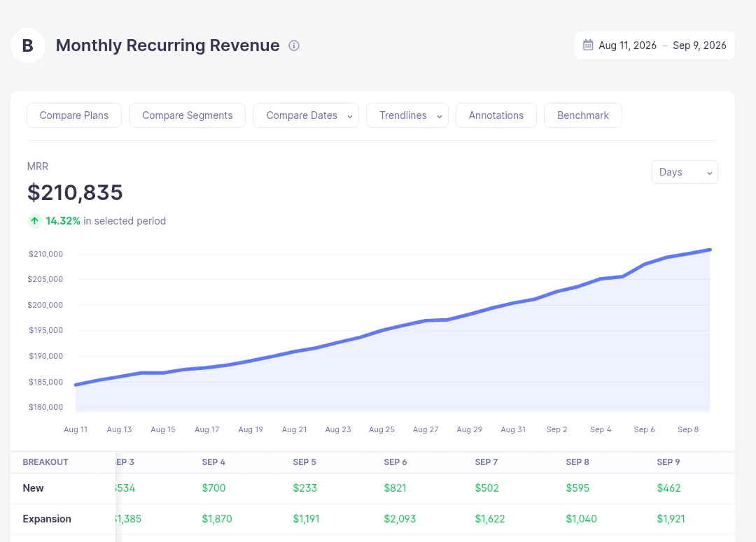Click the $205,000 y-axis label

[x=45, y=280]
